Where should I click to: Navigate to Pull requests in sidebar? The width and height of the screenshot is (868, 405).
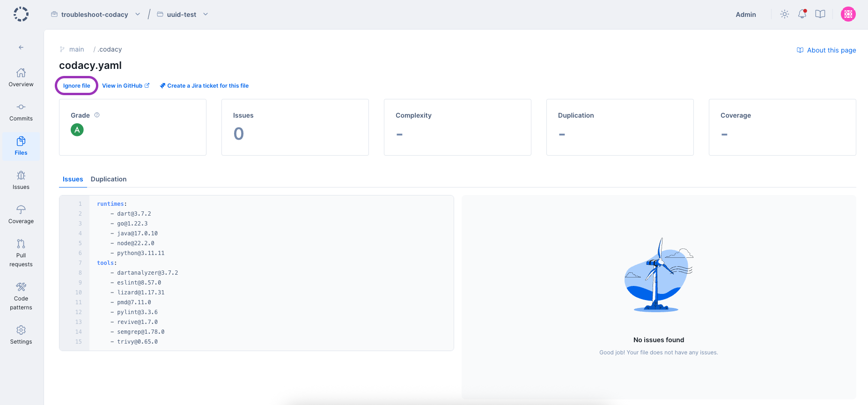pyautogui.click(x=21, y=253)
